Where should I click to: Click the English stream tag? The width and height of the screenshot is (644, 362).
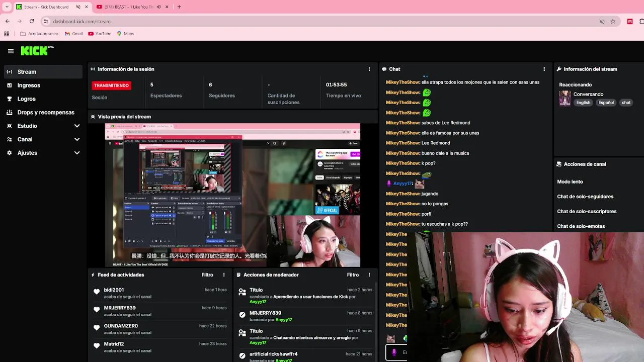(x=583, y=103)
